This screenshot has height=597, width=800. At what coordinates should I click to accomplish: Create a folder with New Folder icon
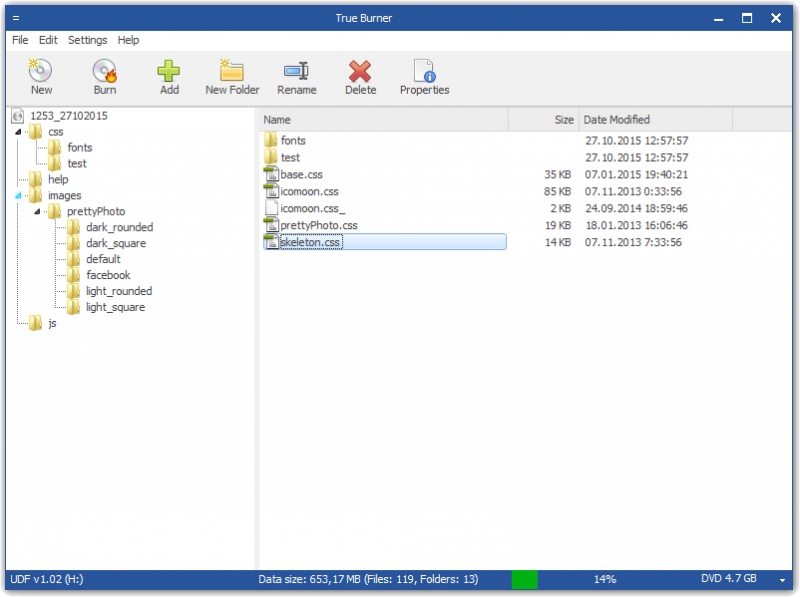(232, 71)
